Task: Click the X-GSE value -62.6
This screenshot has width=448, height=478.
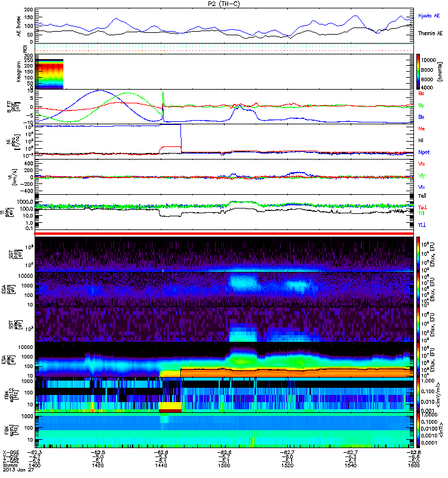Action: coord(225,452)
